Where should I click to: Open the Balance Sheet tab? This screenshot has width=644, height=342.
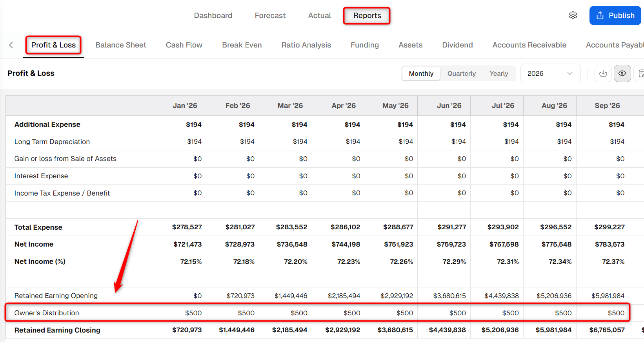point(121,45)
